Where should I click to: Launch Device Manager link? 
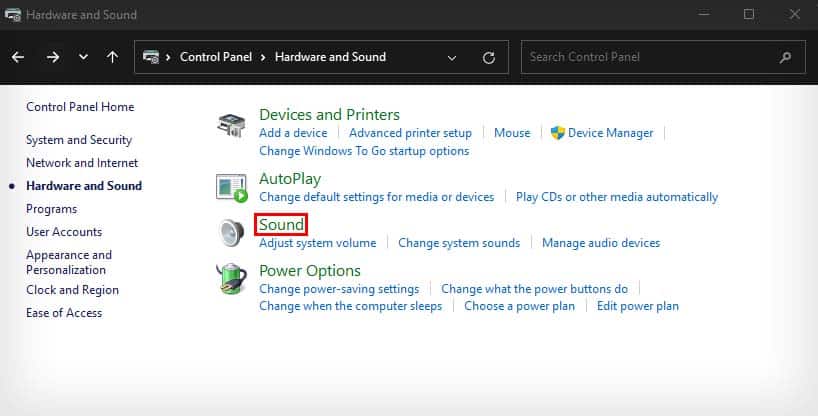pos(610,133)
